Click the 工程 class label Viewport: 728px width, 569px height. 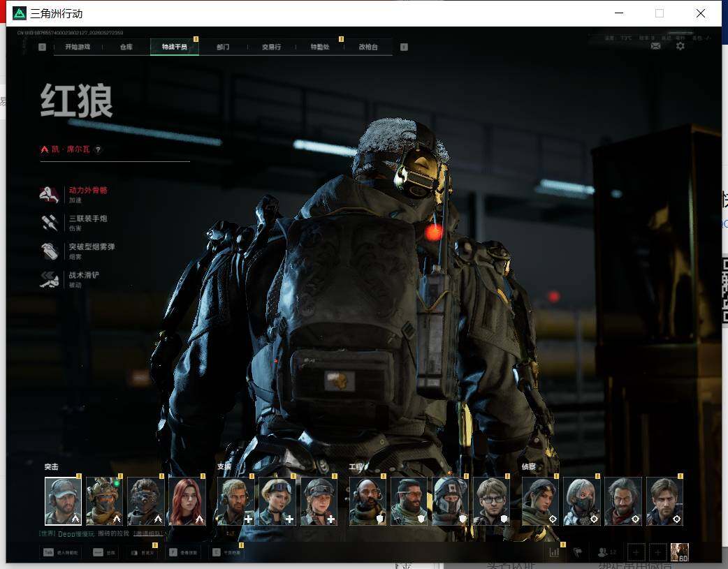point(356,467)
